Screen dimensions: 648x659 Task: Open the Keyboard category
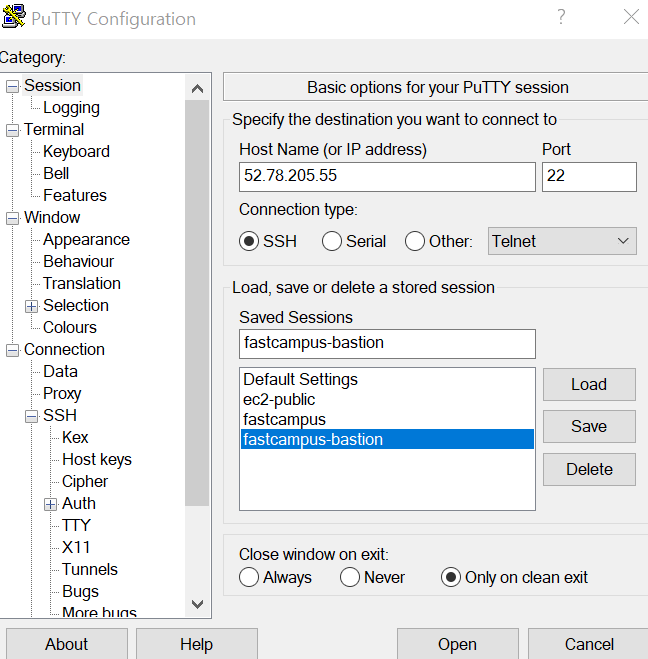[76, 151]
